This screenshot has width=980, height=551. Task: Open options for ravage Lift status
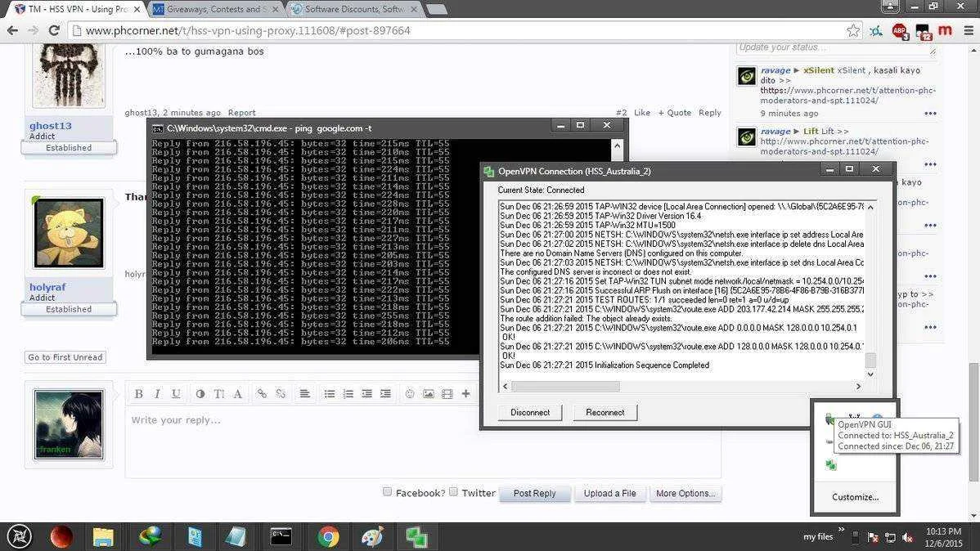[x=931, y=165]
